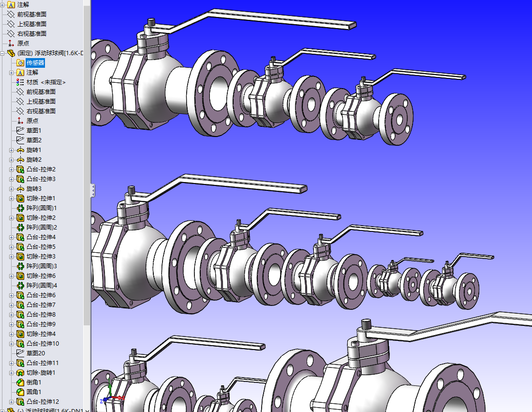Click the 凸台-拉伸5 feature label
The width and height of the screenshot is (532, 412).
tap(41, 247)
